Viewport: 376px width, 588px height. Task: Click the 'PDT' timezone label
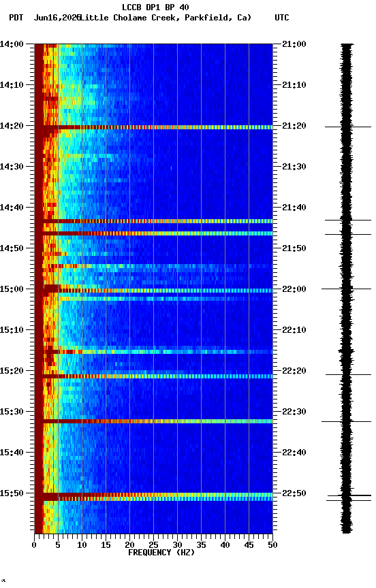[x=16, y=18]
